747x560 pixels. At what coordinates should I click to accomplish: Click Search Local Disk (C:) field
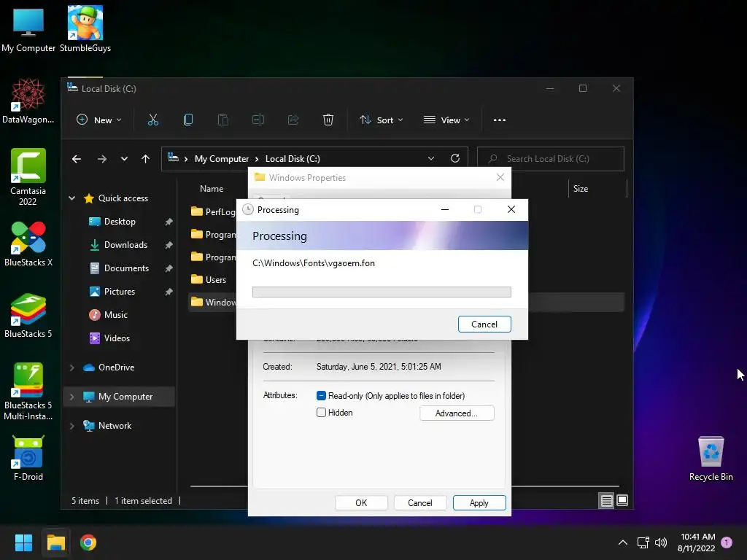point(551,158)
